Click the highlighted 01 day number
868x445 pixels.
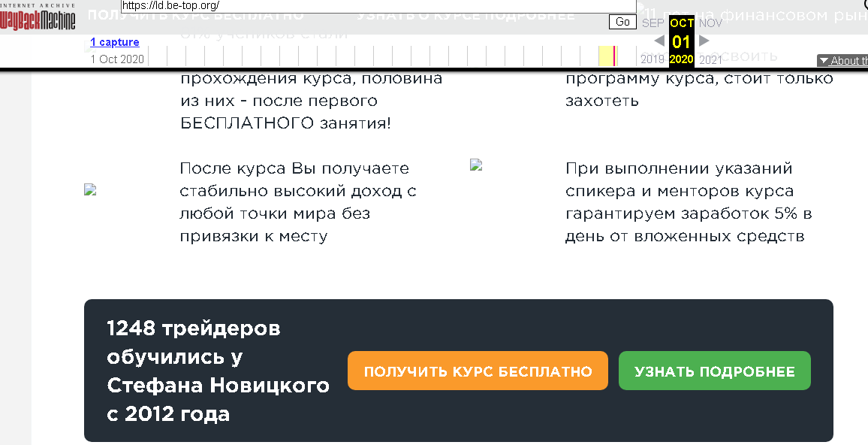click(x=681, y=41)
